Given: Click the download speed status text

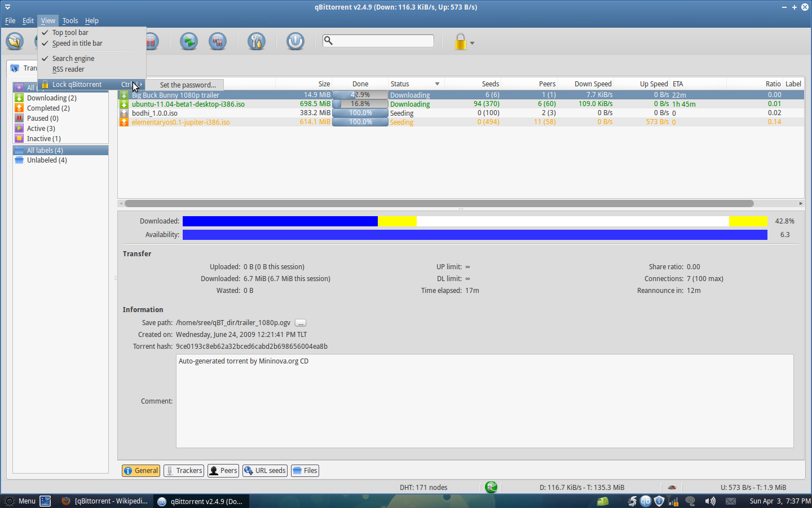Looking at the screenshot, I should click(582, 488).
